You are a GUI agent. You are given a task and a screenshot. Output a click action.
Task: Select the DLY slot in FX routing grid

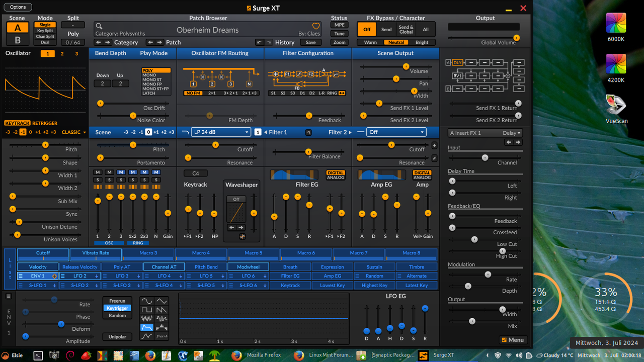click(457, 62)
